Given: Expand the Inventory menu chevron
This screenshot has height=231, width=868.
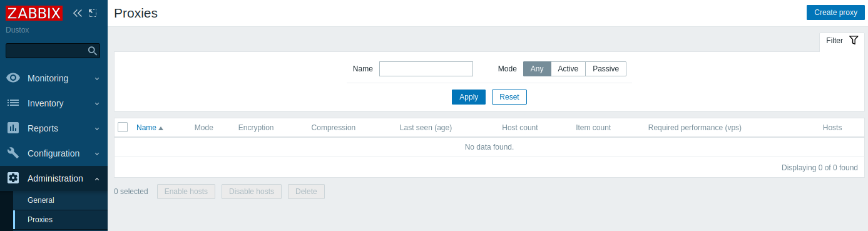Looking at the screenshot, I should point(97,103).
